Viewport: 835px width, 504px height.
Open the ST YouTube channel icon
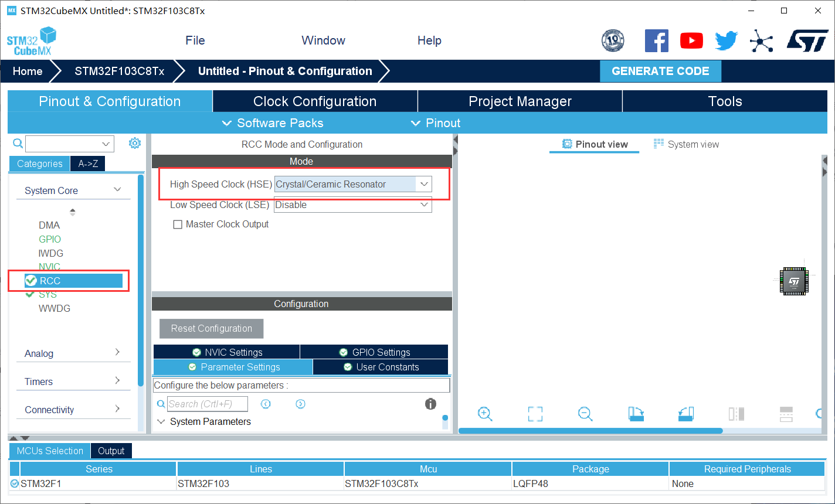(691, 40)
